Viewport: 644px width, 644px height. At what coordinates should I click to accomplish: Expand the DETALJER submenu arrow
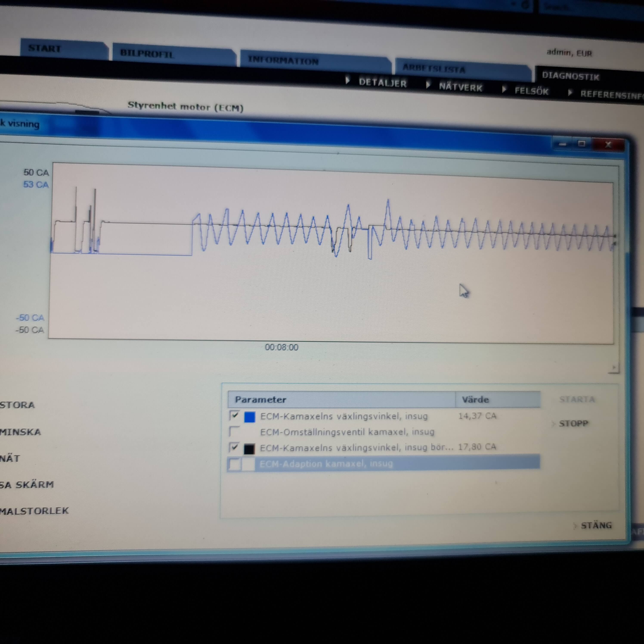(x=348, y=80)
